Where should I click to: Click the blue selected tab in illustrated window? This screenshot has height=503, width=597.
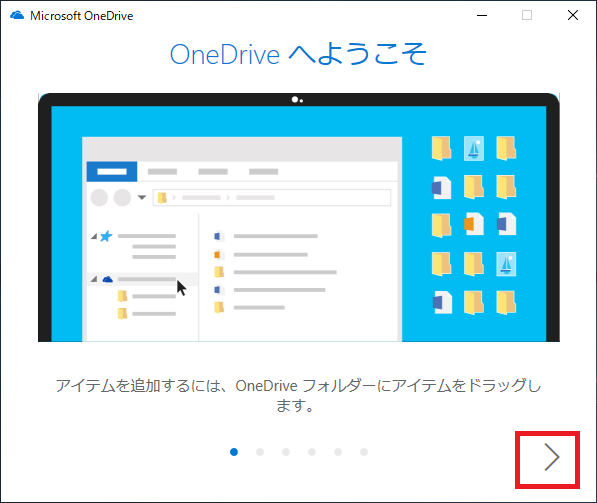click(112, 172)
